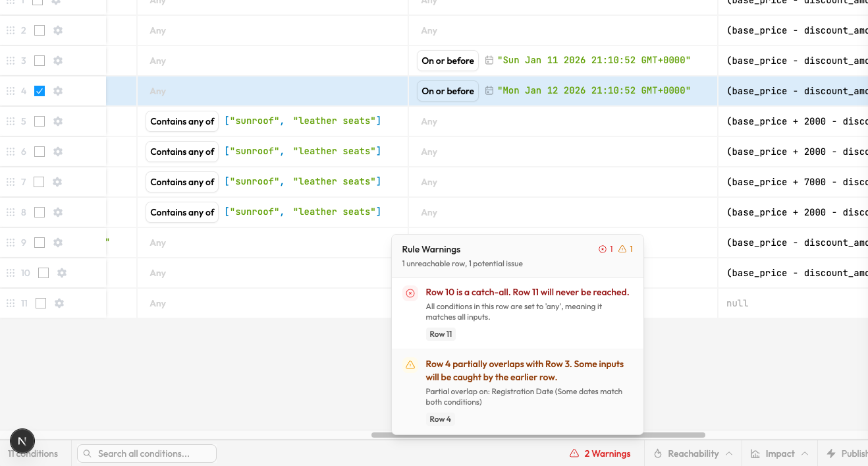868x466 pixels.
Task: Click the red error icon for Row 10 warning
Action: pos(410,293)
